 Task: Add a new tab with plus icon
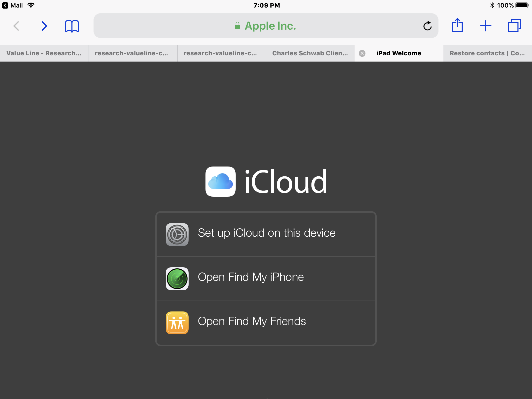pyautogui.click(x=486, y=26)
